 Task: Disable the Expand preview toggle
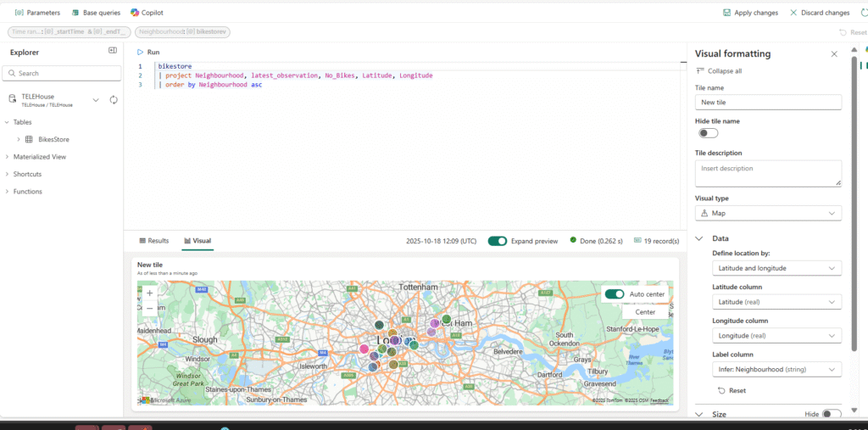[498, 241]
